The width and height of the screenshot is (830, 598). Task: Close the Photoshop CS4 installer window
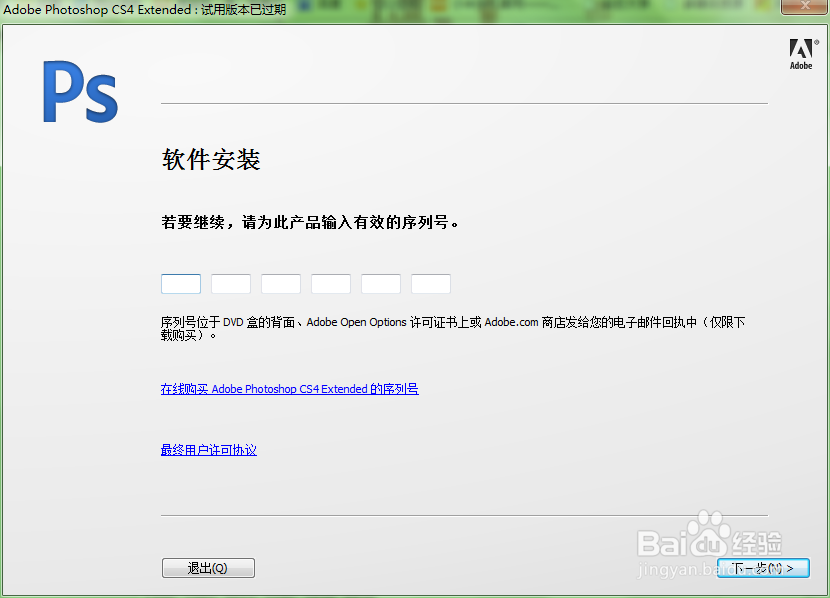[x=805, y=6]
